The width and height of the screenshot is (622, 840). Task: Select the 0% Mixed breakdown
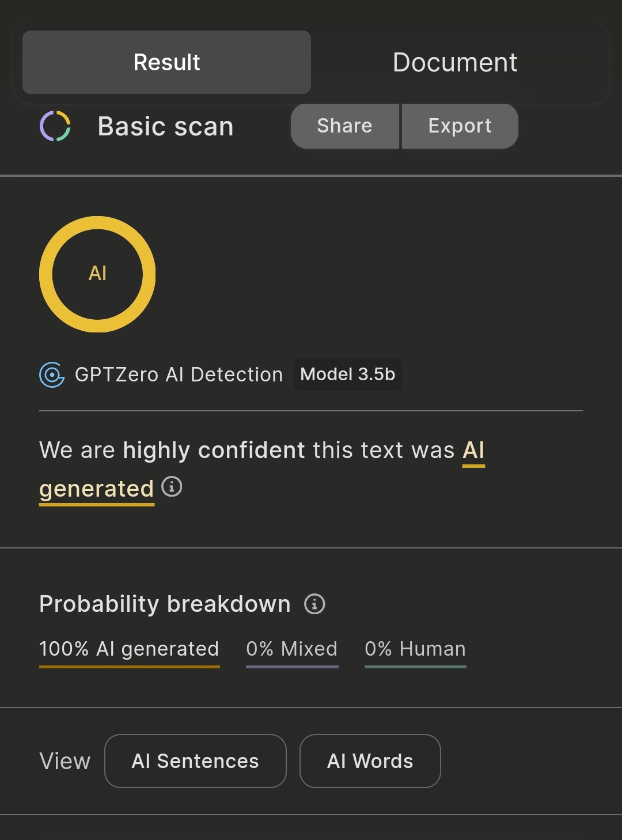tap(292, 649)
